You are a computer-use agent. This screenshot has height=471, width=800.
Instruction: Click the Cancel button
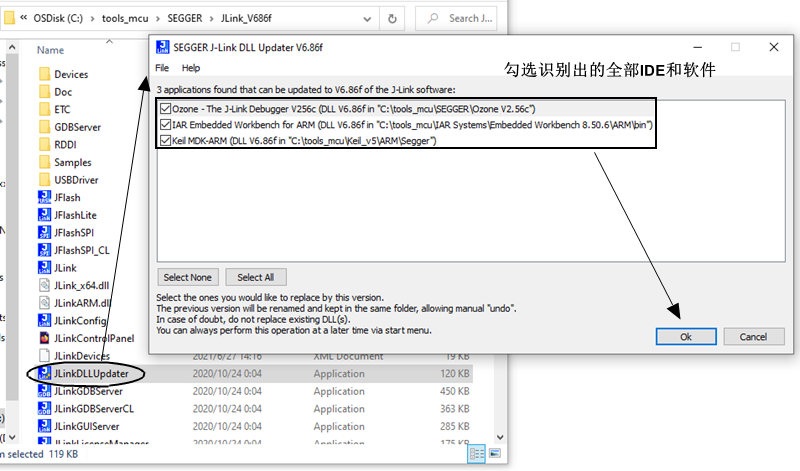coord(754,337)
